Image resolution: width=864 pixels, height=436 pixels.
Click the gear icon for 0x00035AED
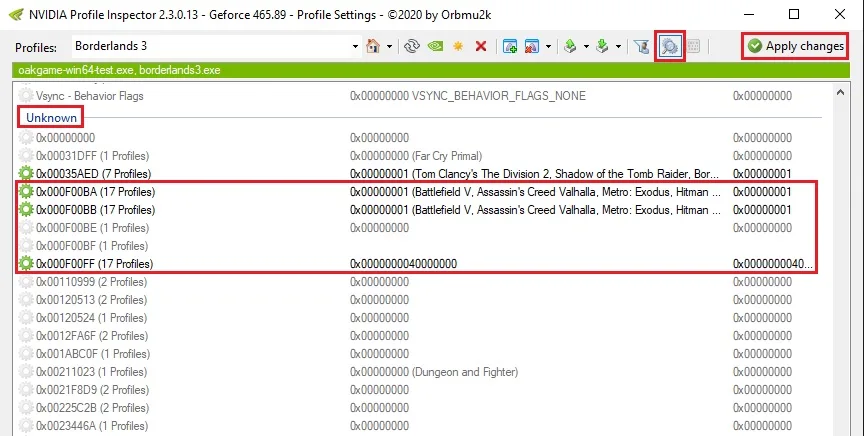(x=26, y=174)
